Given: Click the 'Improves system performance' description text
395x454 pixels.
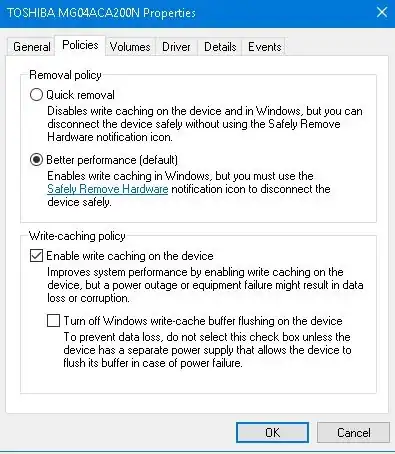Looking at the screenshot, I should click(x=205, y=285).
